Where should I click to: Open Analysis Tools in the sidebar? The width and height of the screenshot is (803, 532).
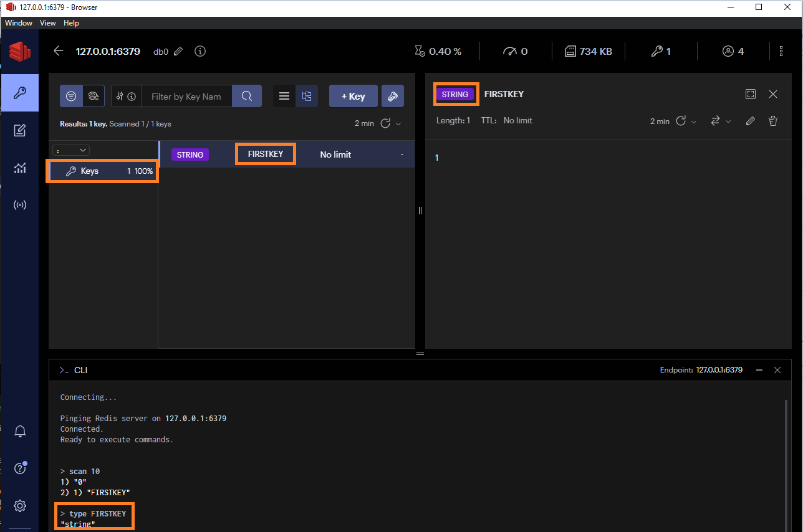tap(19, 168)
